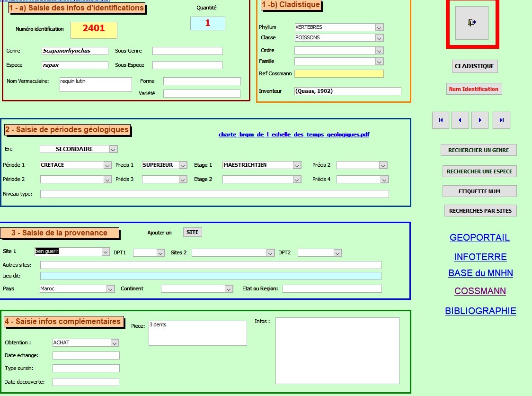Jump to last record arrow
This screenshot has height=396, width=532.
coord(501,120)
